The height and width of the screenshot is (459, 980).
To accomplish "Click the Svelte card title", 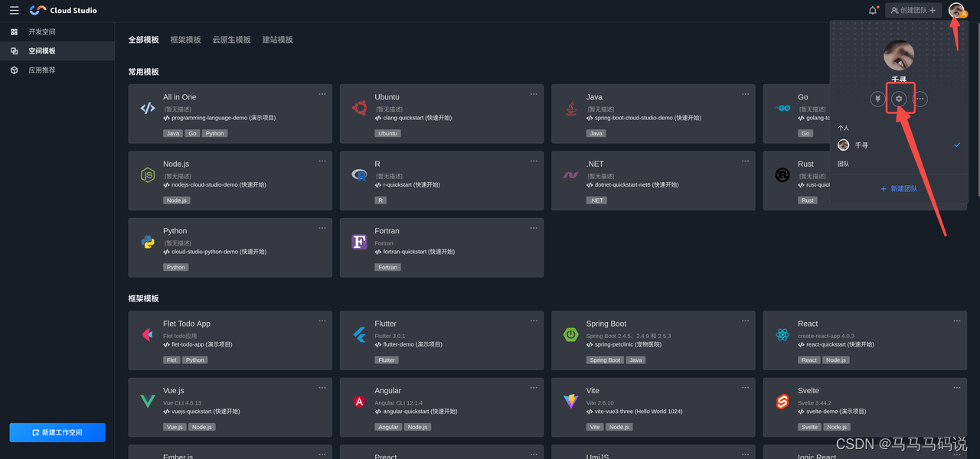I will [808, 391].
